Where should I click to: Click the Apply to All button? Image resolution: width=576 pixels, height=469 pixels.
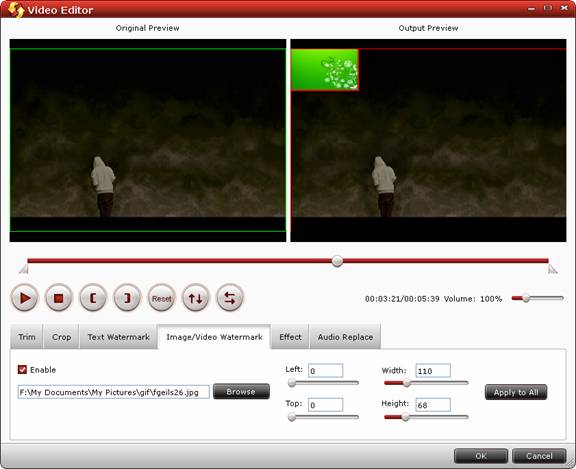[x=516, y=392]
